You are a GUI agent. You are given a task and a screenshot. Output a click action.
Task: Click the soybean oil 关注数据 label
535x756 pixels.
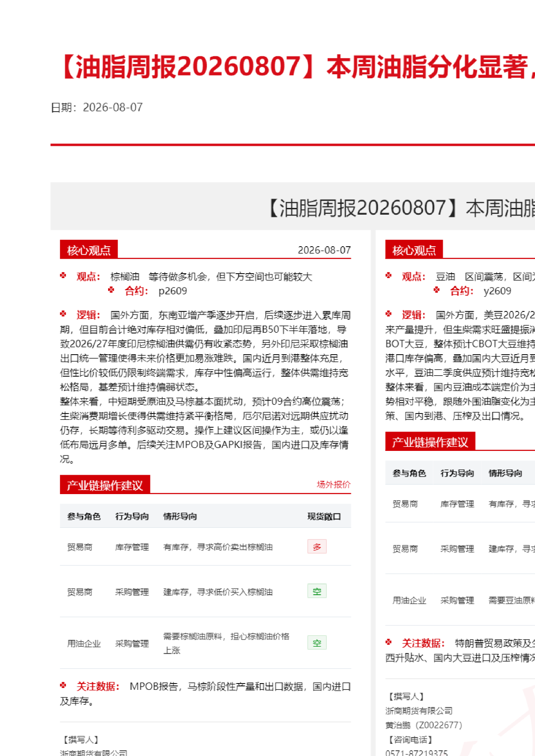coord(423,643)
